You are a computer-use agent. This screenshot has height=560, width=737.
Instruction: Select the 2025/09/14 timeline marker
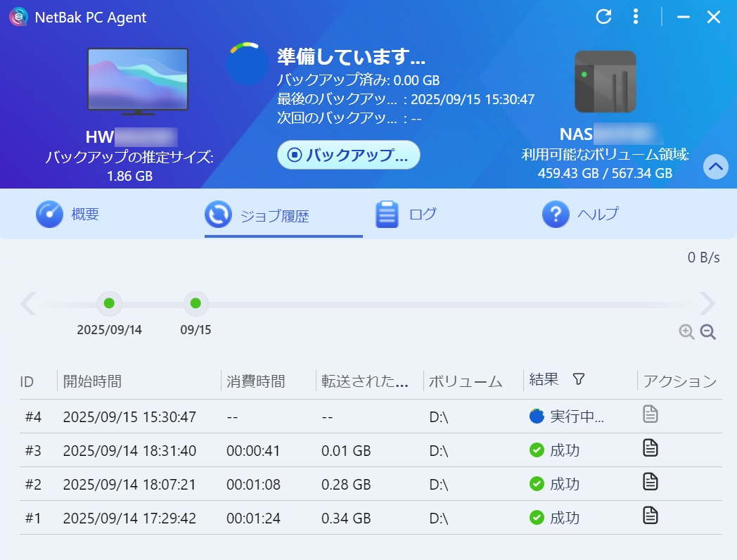coord(109,304)
